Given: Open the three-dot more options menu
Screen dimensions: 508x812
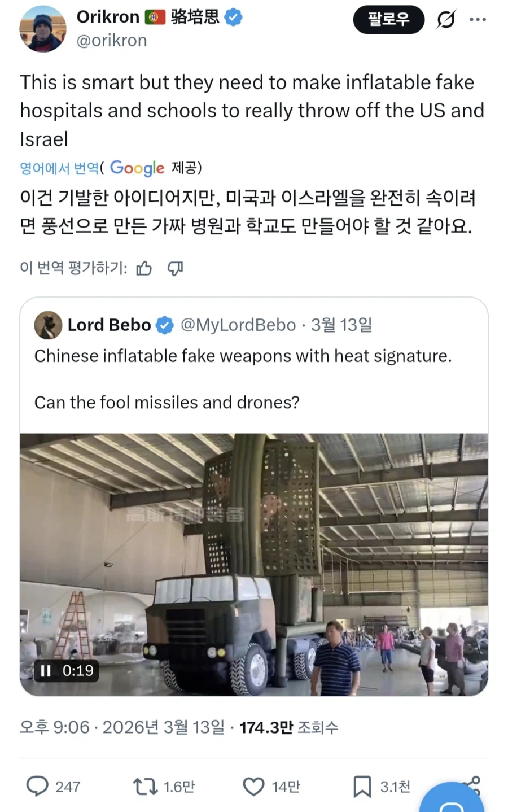Looking at the screenshot, I should tap(478, 19).
